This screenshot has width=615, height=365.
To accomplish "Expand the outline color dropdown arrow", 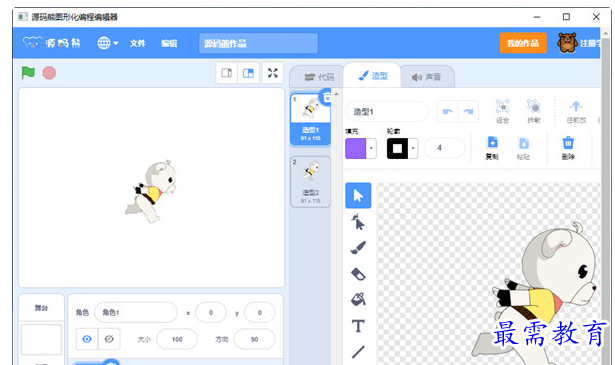I will click(x=413, y=149).
